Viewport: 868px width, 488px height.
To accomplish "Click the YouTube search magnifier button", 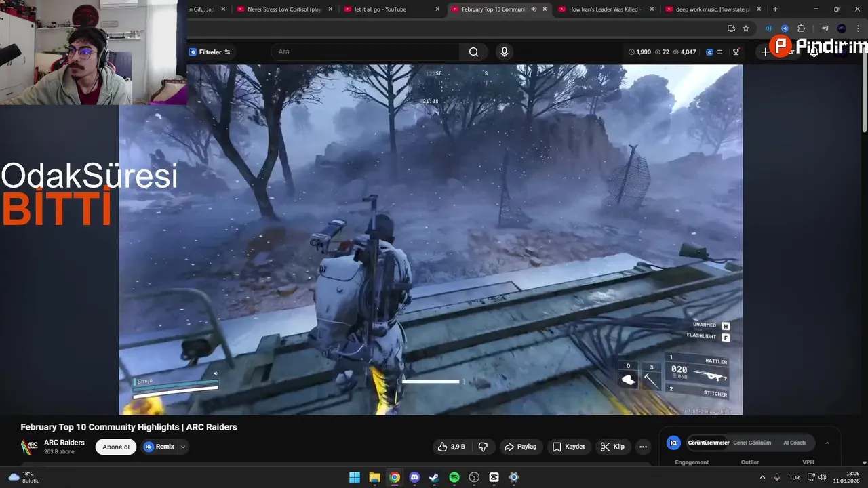I will (x=473, y=52).
